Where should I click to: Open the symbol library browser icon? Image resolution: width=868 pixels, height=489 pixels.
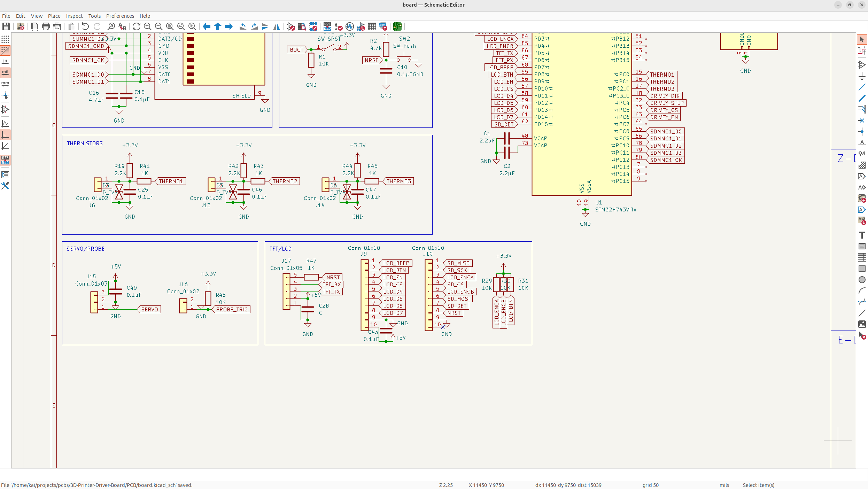[x=302, y=26]
